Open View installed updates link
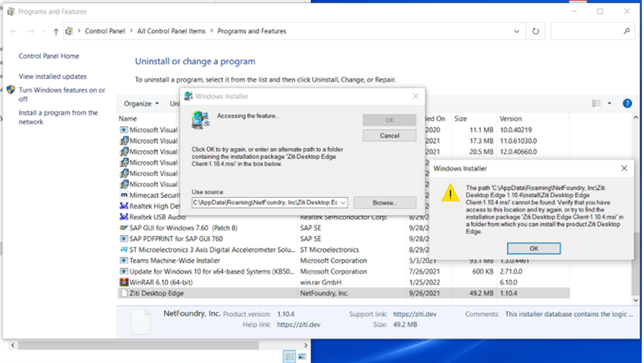The image size is (644, 363). click(53, 77)
